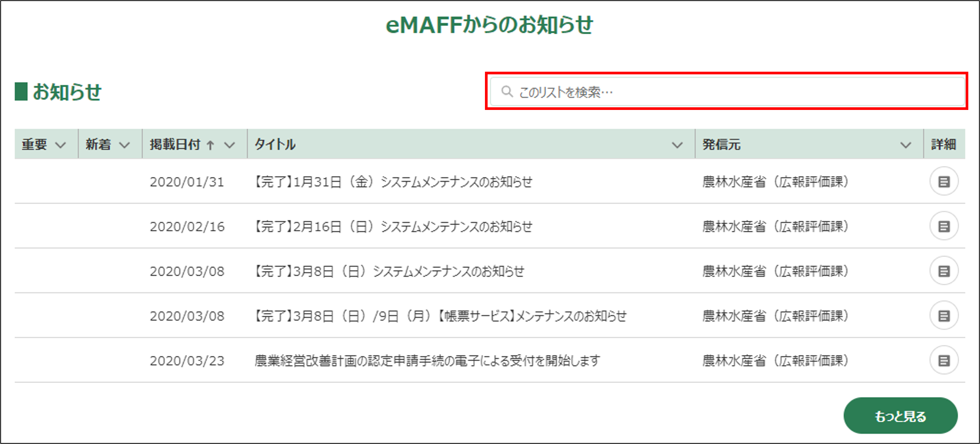Open detail icon for 2020/03/23 notice
Image resolution: width=980 pixels, height=444 pixels.
tap(944, 360)
